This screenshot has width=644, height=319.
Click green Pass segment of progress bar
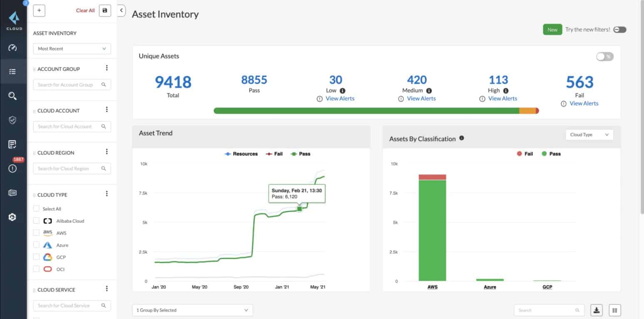(366, 111)
